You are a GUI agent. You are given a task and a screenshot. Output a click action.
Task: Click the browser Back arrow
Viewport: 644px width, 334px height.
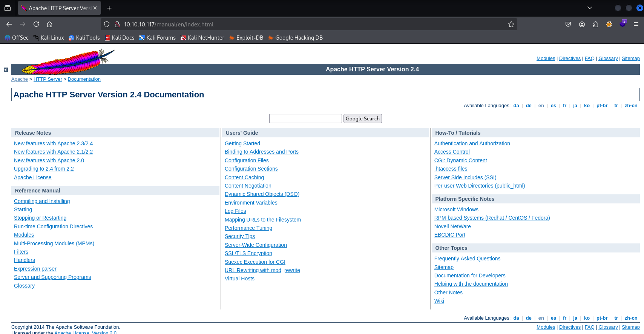coord(9,24)
